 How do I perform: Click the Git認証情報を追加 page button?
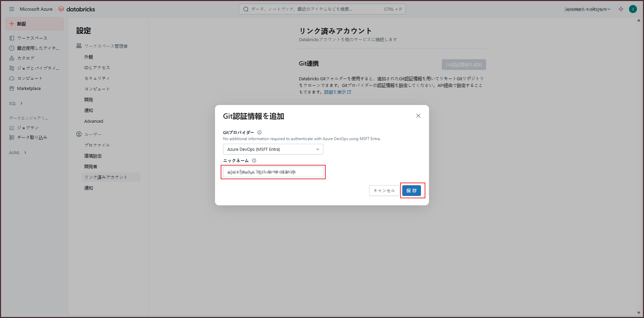point(464,65)
